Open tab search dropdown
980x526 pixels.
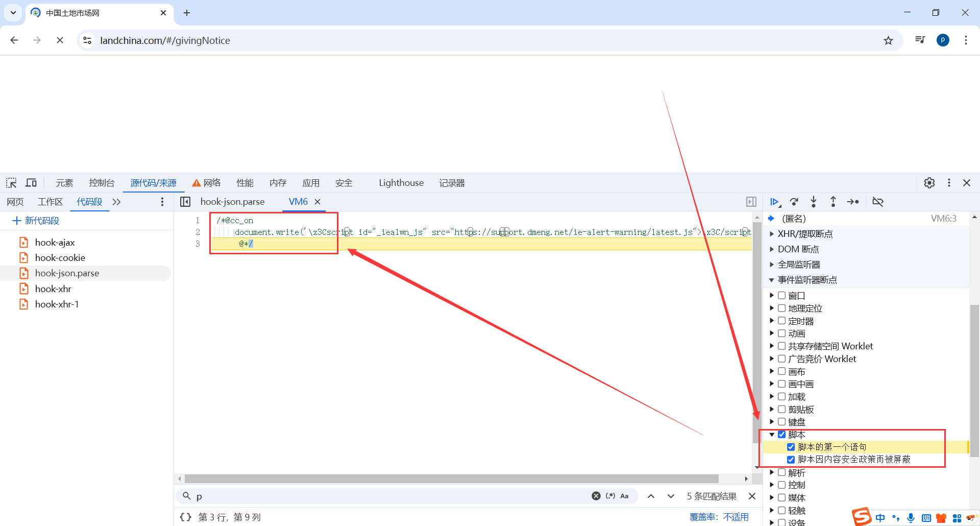coord(13,13)
